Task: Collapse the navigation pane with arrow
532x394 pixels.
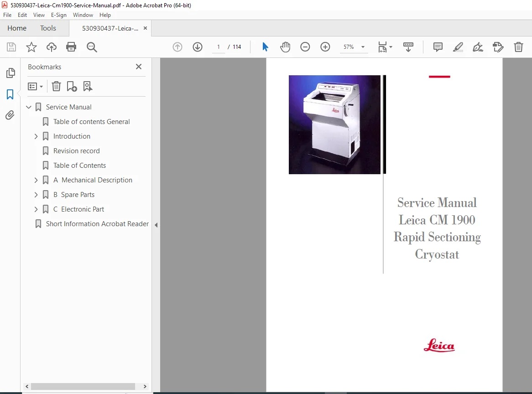Action: (x=156, y=225)
